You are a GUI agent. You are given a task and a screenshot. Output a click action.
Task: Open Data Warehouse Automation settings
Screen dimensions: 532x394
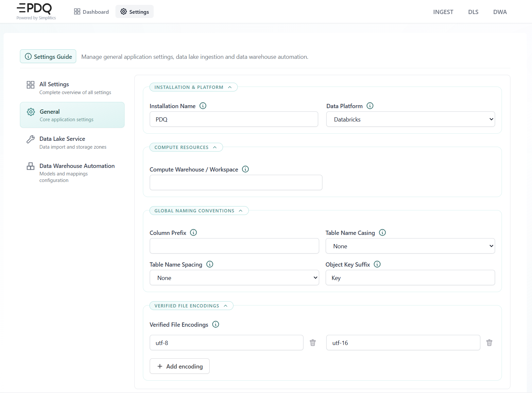click(x=72, y=173)
